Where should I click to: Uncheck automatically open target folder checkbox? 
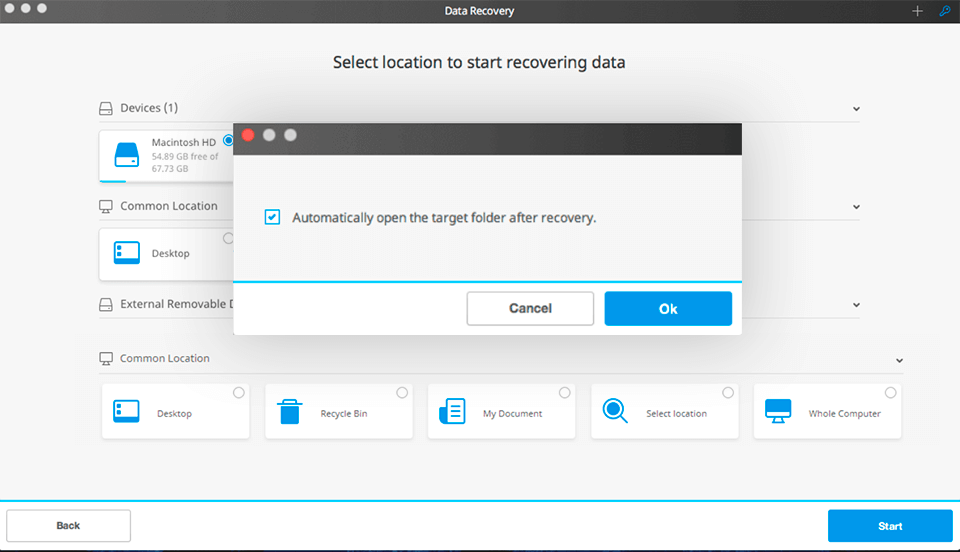[272, 217]
